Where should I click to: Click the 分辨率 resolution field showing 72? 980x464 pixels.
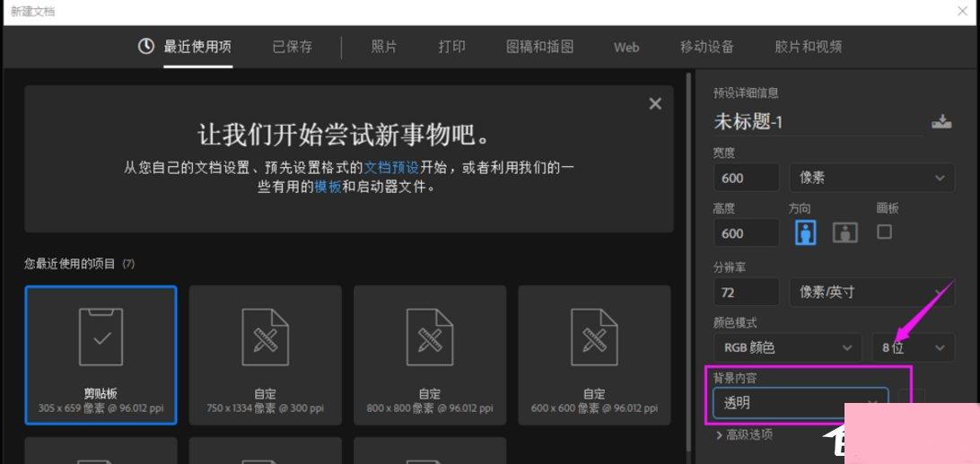[747, 292]
